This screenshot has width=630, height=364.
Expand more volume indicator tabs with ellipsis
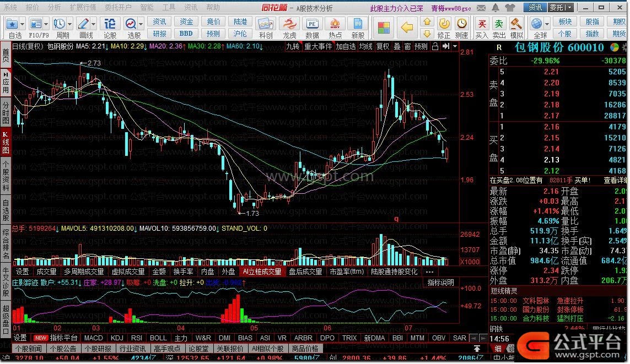coord(429,271)
